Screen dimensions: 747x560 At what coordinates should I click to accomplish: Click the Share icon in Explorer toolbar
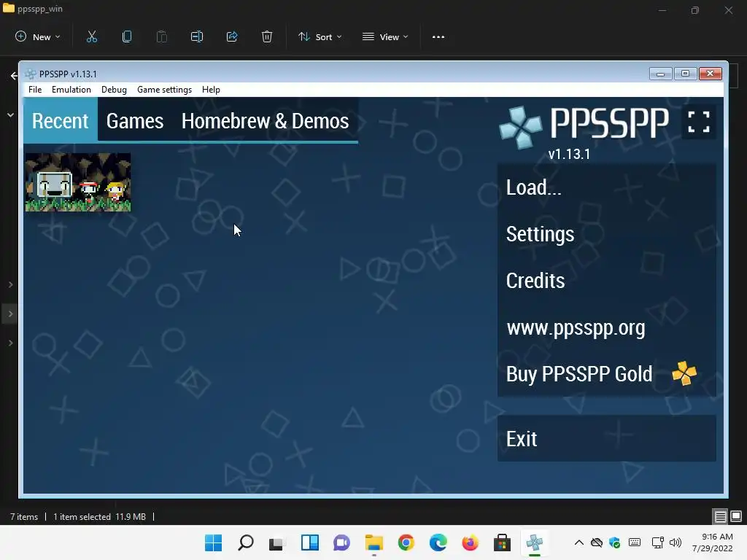(232, 36)
